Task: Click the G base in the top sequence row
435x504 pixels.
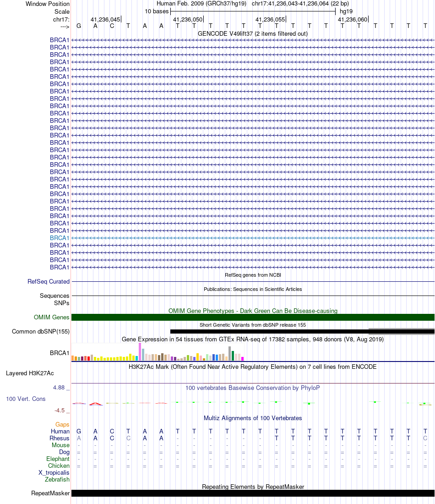Action: [79, 26]
